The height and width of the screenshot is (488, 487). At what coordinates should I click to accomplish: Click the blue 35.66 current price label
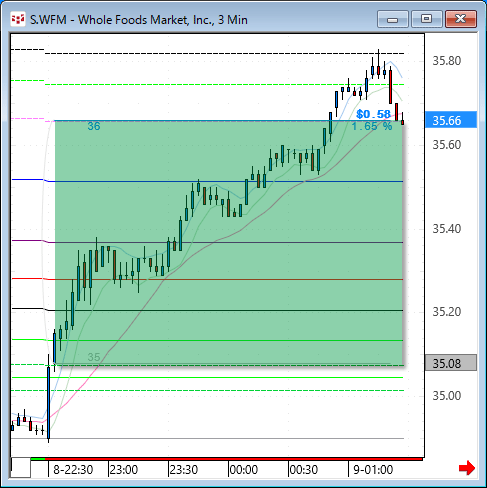[x=451, y=120]
